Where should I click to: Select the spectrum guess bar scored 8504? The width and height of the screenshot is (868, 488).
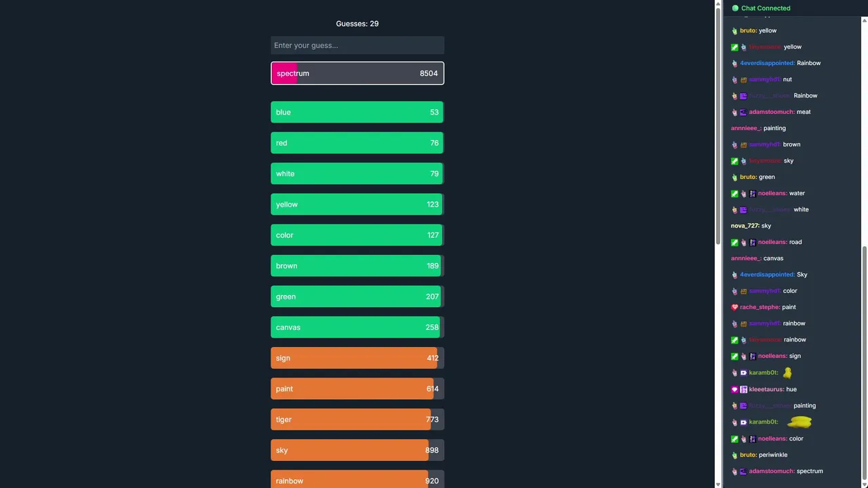[357, 73]
